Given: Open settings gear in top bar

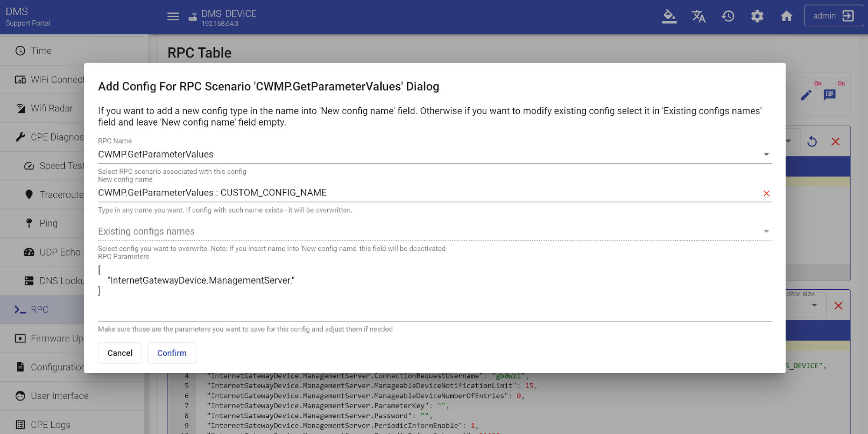Looking at the screenshot, I should click(757, 17).
